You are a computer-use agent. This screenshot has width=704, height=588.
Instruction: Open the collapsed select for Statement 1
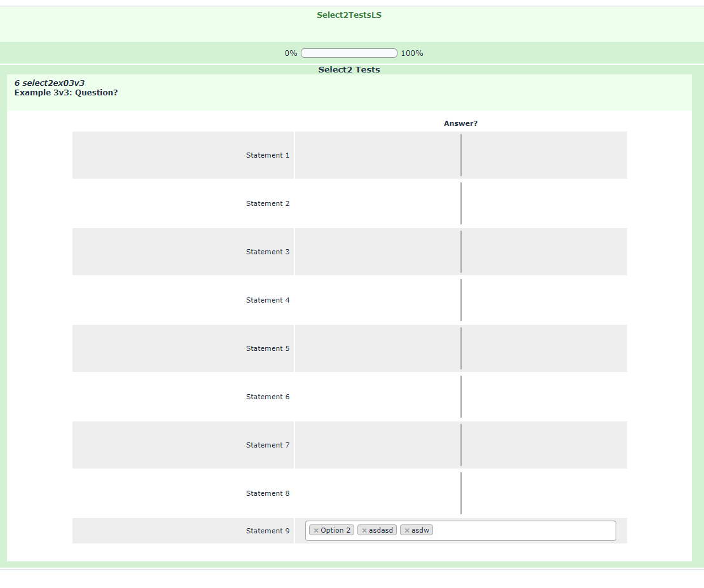pos(461,155)
